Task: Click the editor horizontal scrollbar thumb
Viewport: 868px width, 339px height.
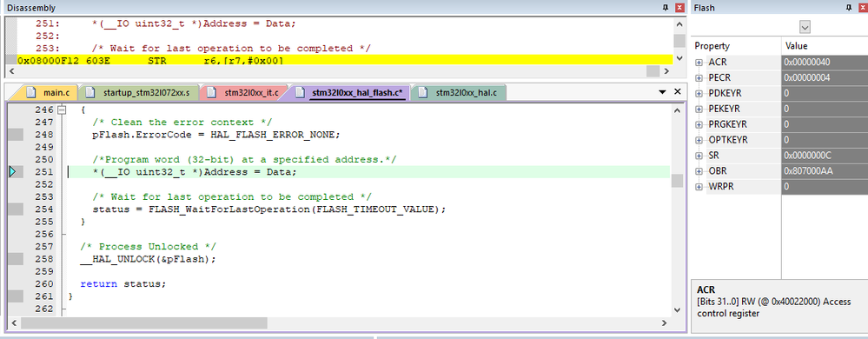Action: tap(144, 323)
